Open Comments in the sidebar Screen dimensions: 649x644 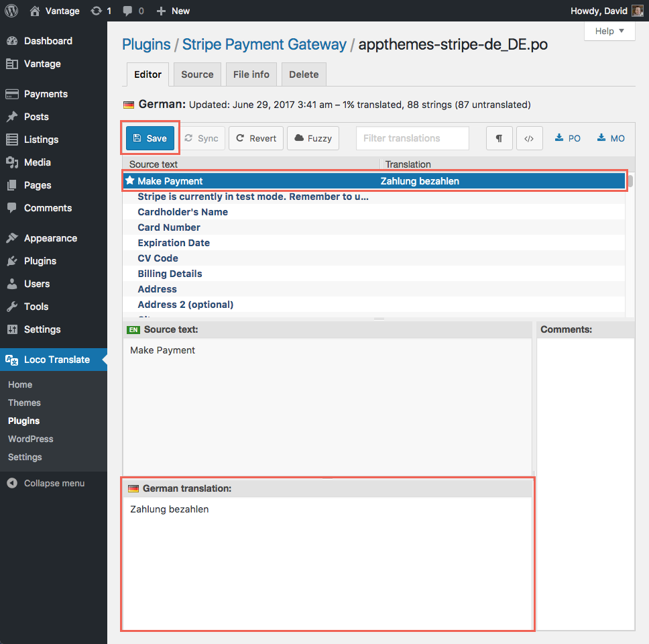[54, 208]
